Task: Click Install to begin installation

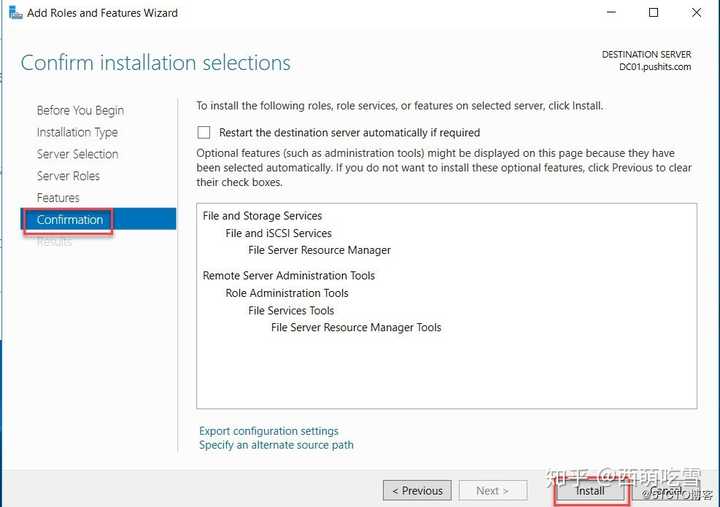Action: [591, 491]
